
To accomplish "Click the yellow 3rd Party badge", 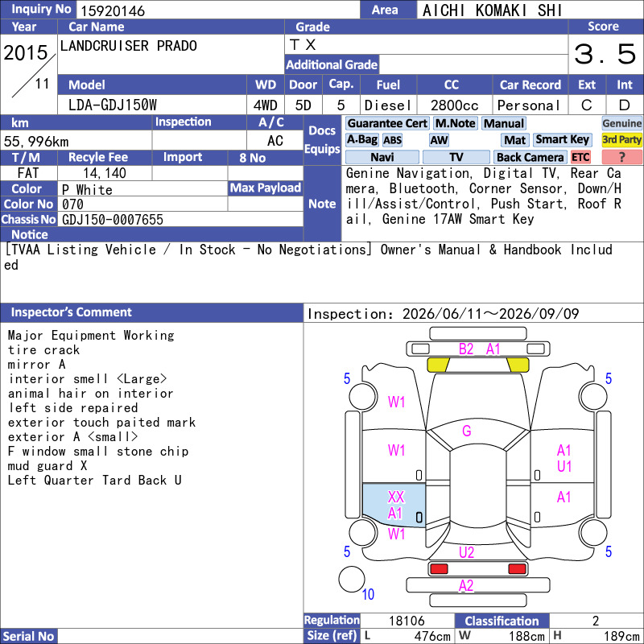I will 621,139.
